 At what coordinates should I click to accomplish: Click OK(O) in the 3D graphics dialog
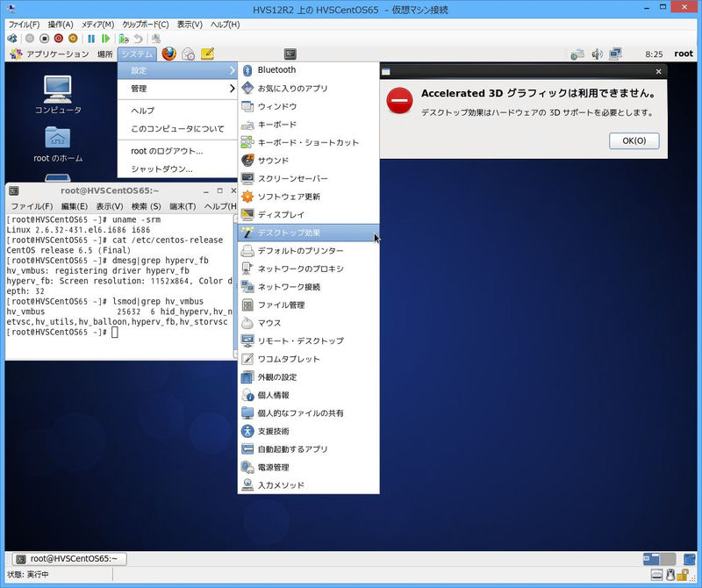tap(634, 140)
